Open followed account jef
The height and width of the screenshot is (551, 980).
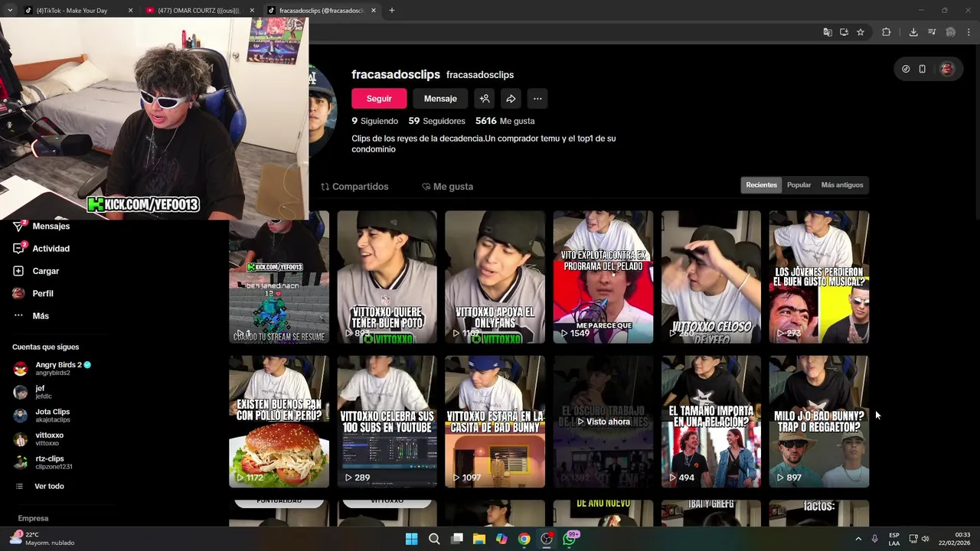click(34, 392)
